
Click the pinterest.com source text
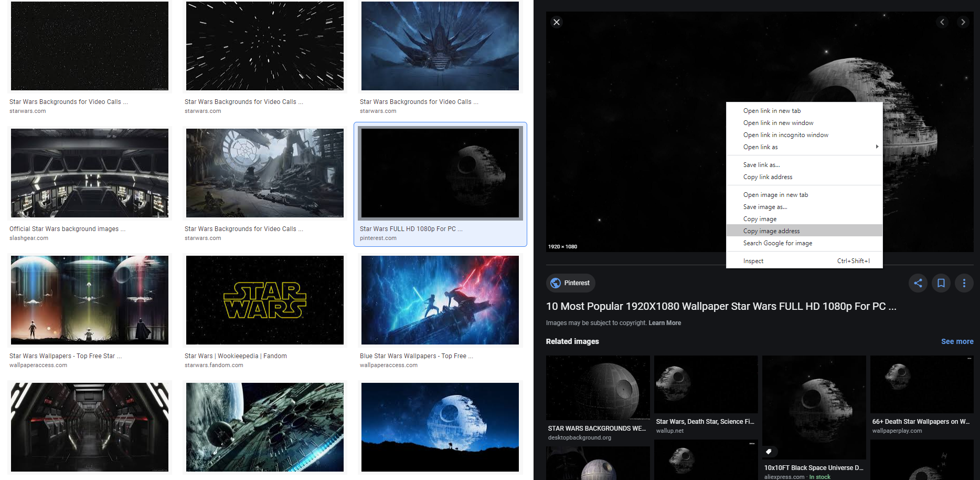tap(378, 238)
